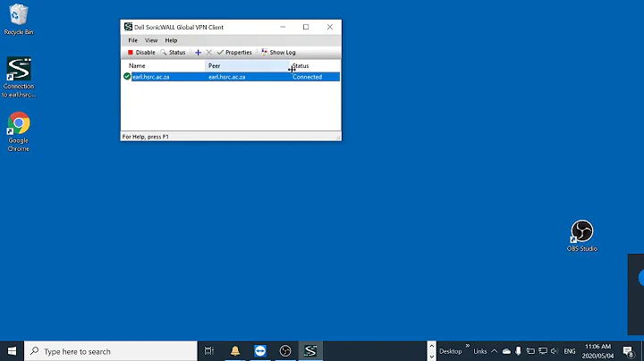Image resolution: width=644 pixels, height=361 pixels.
Task: Click the battery tray icon
Action: coord(530,351)
